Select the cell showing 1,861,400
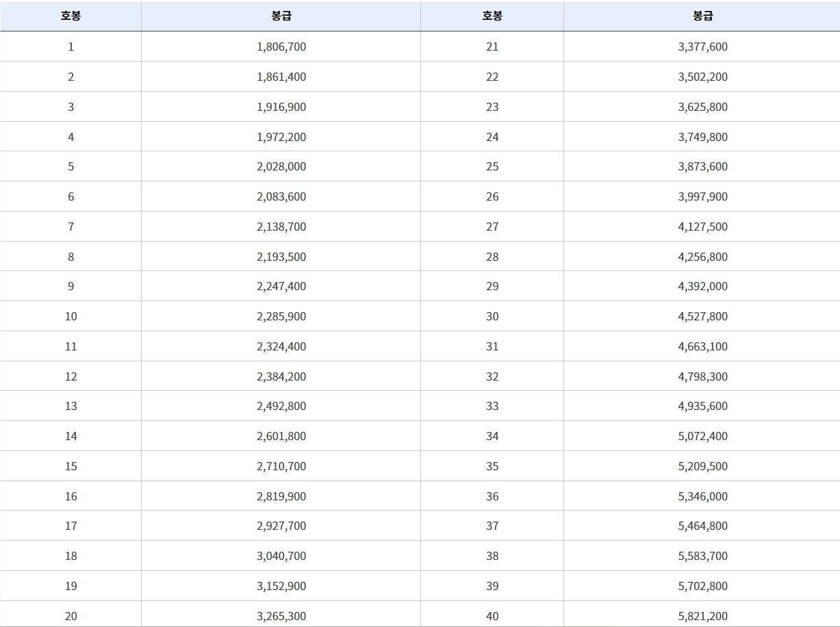This screenshot has height=627, width=840. point(281,77)
